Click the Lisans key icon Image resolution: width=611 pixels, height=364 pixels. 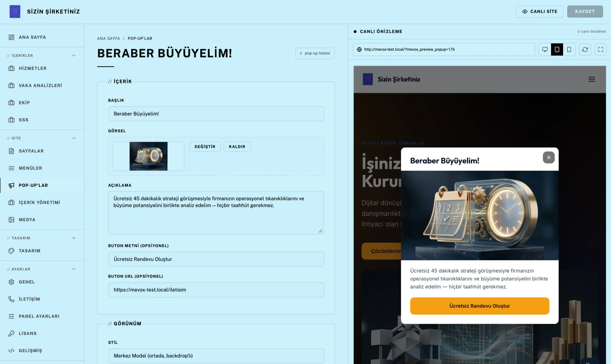tap(11, 334)
